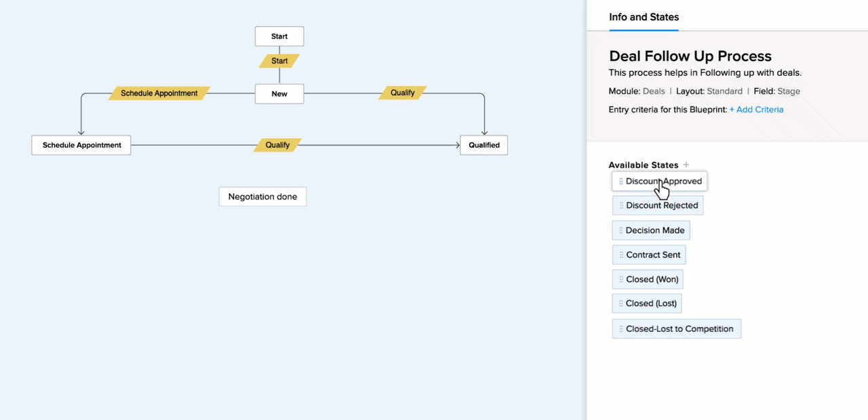
Task: Grab the drag handle of Closed (Lost)
Action: pyautogui.click(x=620, y=303)
